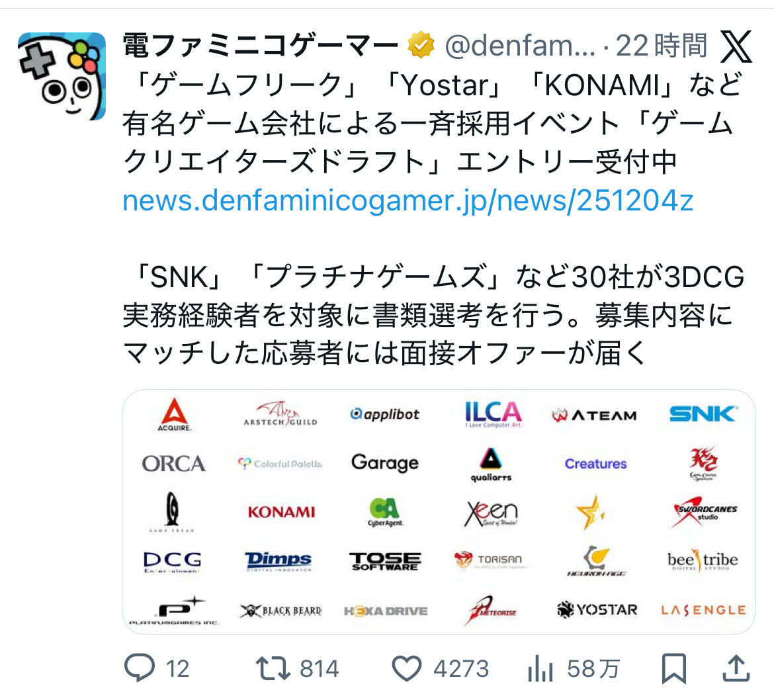Click the reply speech bubble icon
The height and width of the screenshot is (700, 774).
140,668
